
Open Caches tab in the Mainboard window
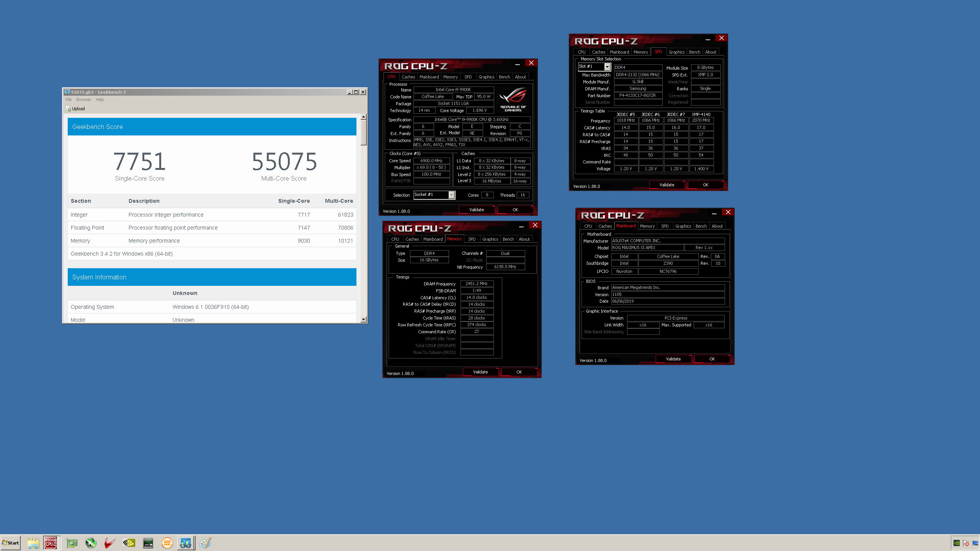(605, 226)
